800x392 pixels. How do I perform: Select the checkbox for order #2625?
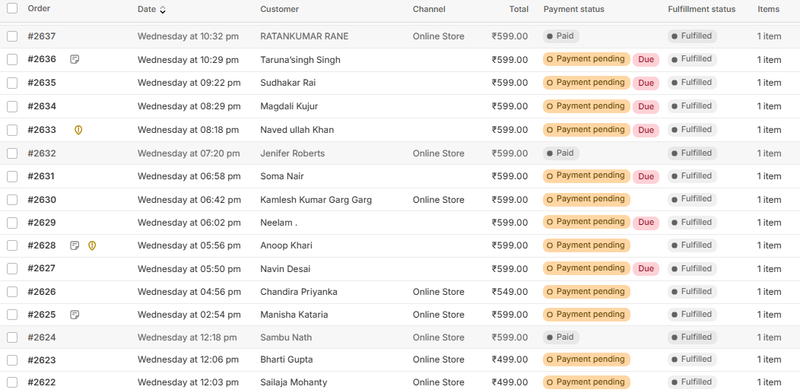(12, 314)
